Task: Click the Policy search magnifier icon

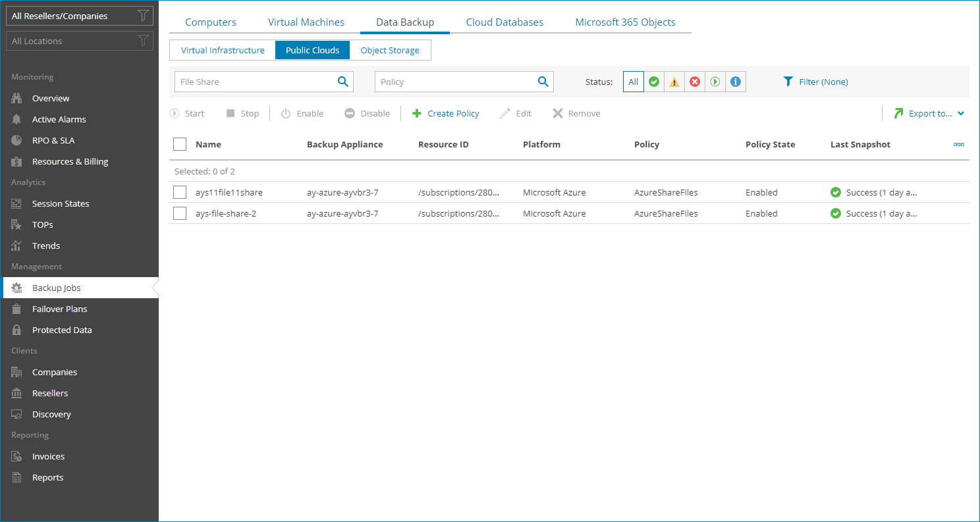Action: point(543,82)
